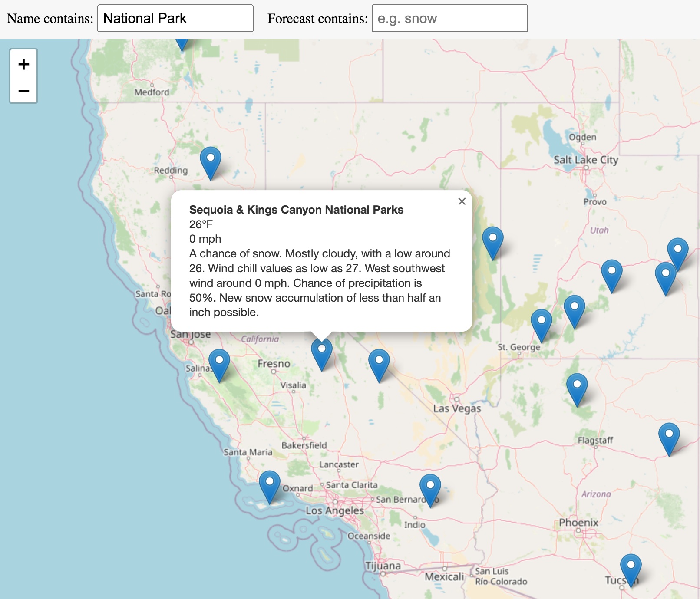Select the marker right of the popup

click(x=493, y=244)
